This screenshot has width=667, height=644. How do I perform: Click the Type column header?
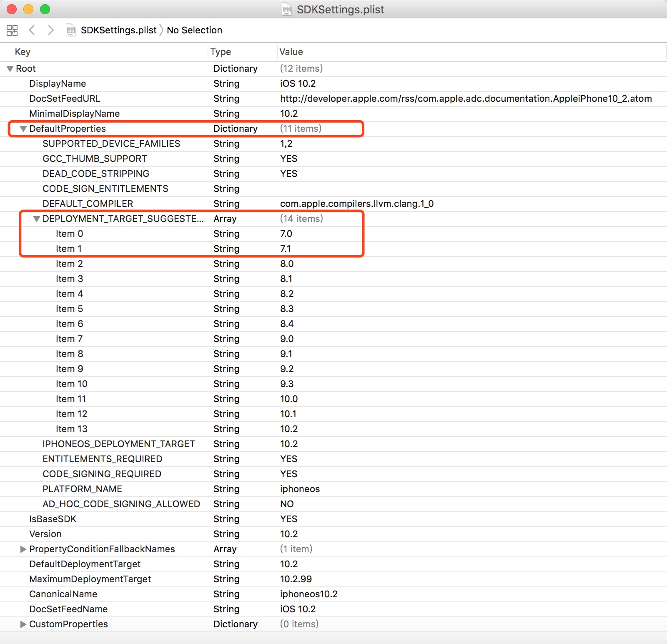(221, 52)
